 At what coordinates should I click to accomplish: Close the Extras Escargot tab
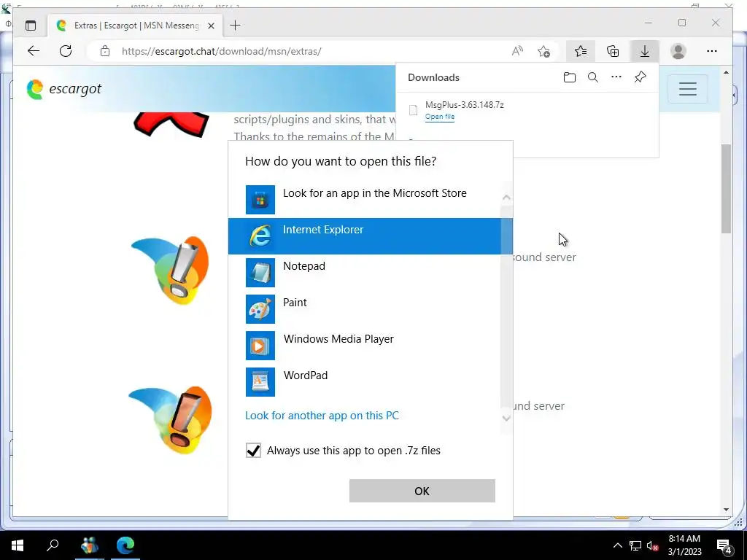coord(211,26)
